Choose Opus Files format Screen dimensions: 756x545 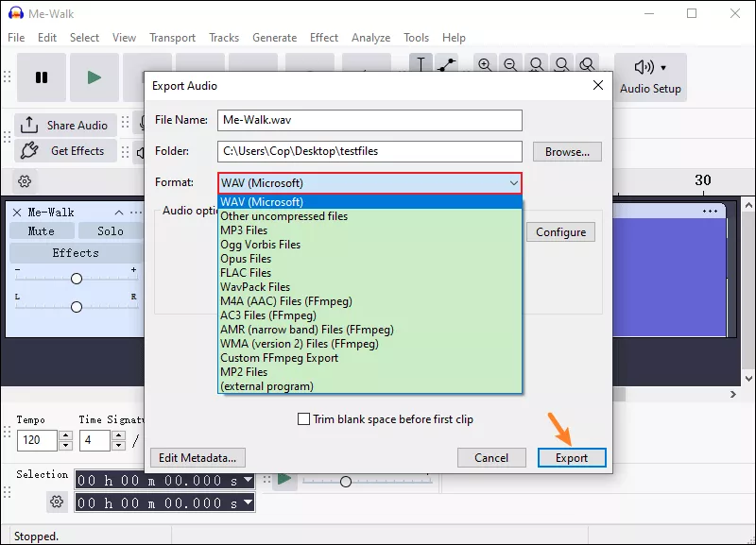(369, 259)
